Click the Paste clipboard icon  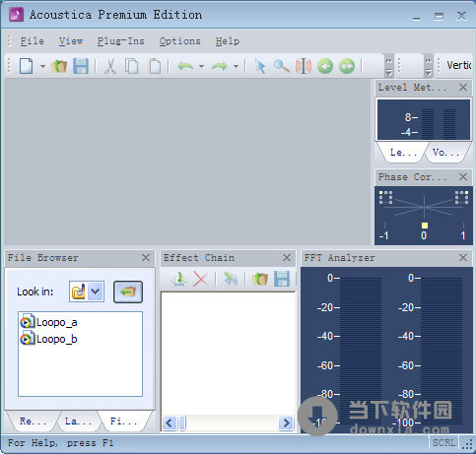[155, 66]
